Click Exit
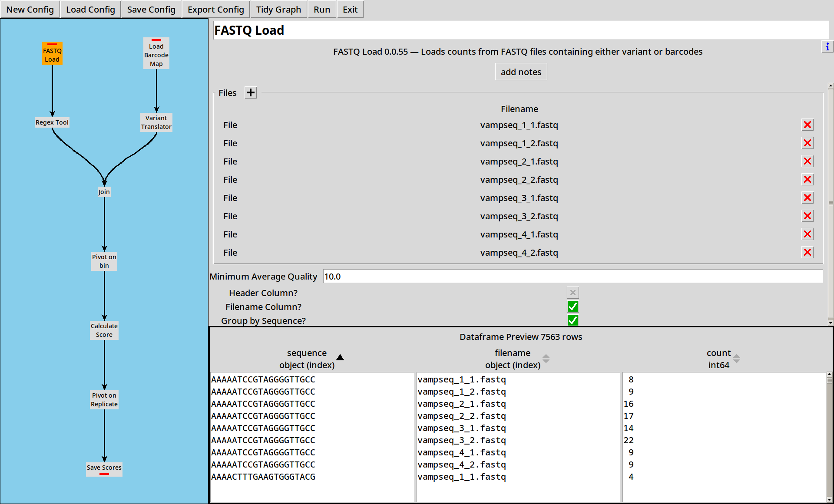This screenshot has height=504, width=834. point(350,10)
